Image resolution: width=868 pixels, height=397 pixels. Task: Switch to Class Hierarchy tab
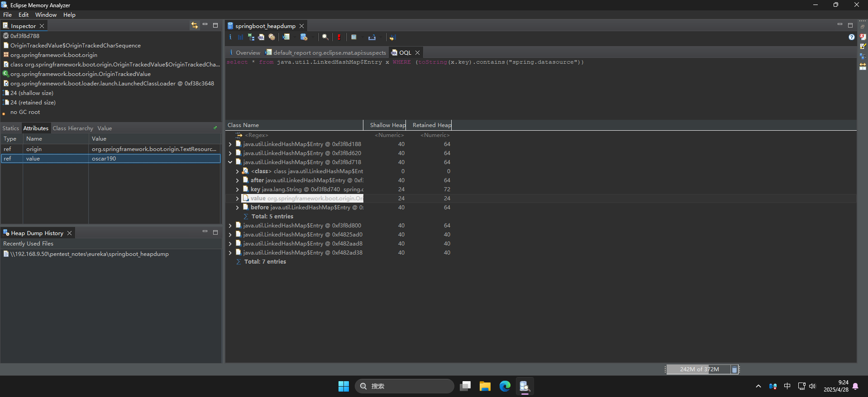72,128
